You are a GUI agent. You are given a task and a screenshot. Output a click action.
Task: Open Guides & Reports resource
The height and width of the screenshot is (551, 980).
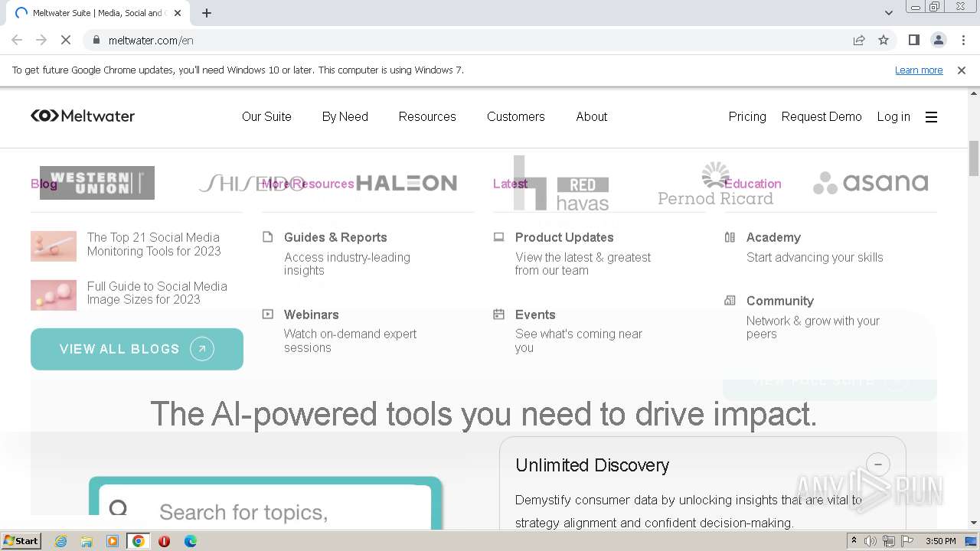click(335, 237)
